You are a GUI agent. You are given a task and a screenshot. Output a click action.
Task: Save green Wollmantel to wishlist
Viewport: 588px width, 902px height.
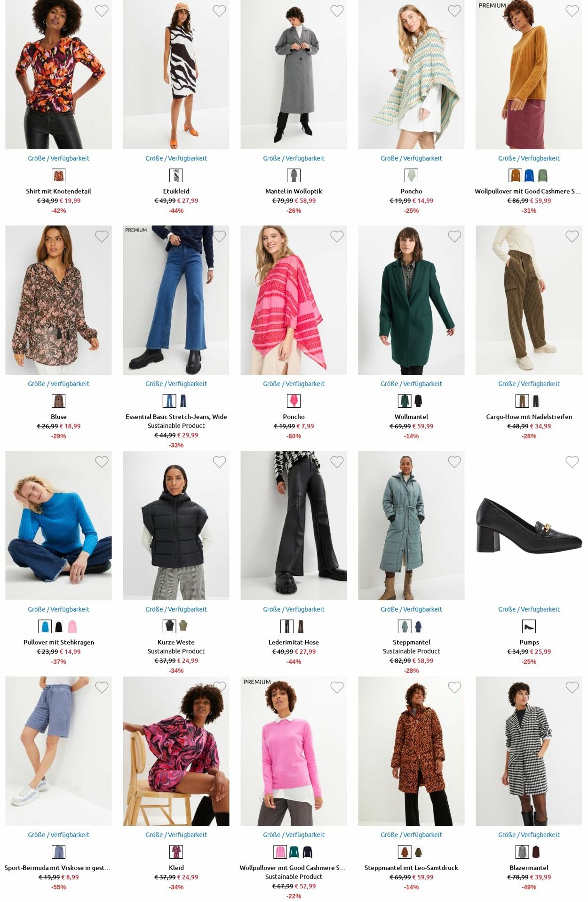(454, 236)
